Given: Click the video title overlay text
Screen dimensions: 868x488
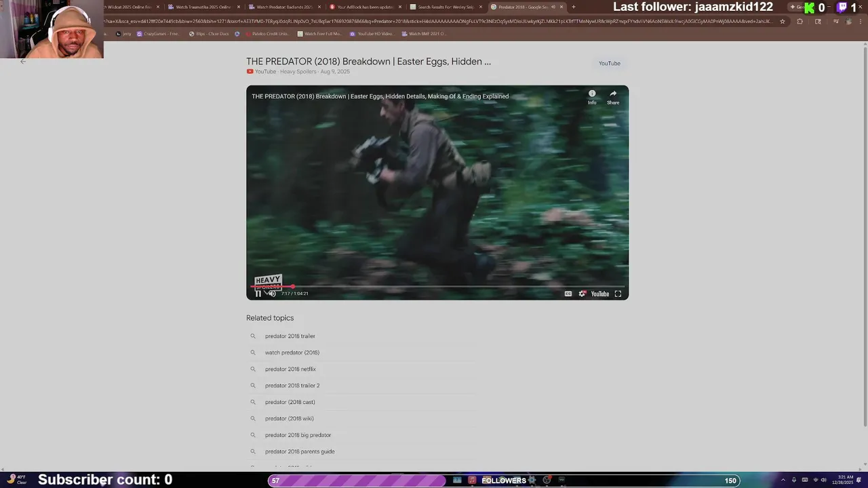Looking at the screenshot, I should click(x=380, y=96).
